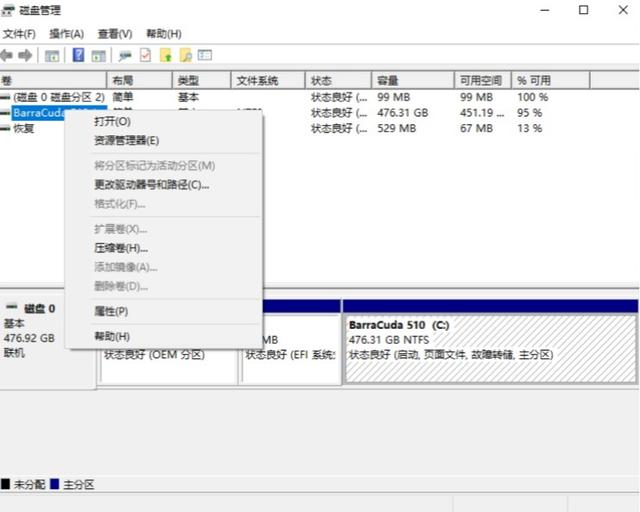Click the 529 MB capacity cell
Viewport: 640px width, 512px height.
396,128
